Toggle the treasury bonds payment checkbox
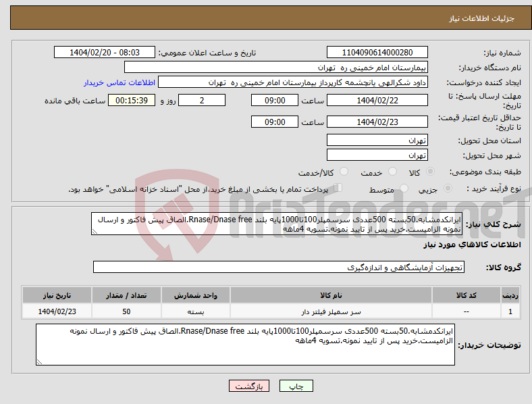 [338, 188]
